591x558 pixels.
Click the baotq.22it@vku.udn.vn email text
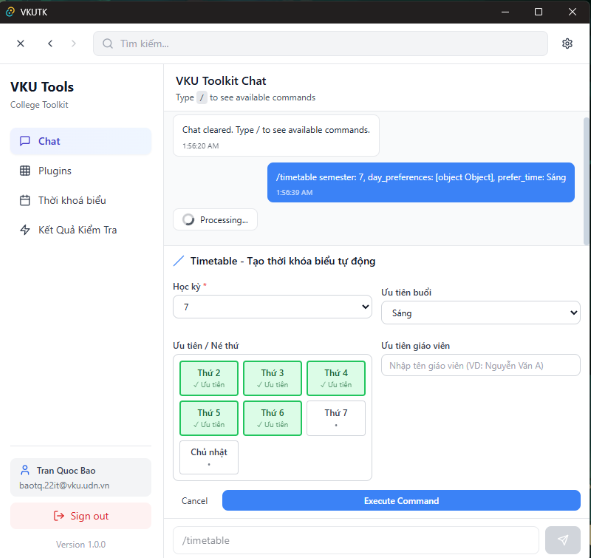coord(64,485)
